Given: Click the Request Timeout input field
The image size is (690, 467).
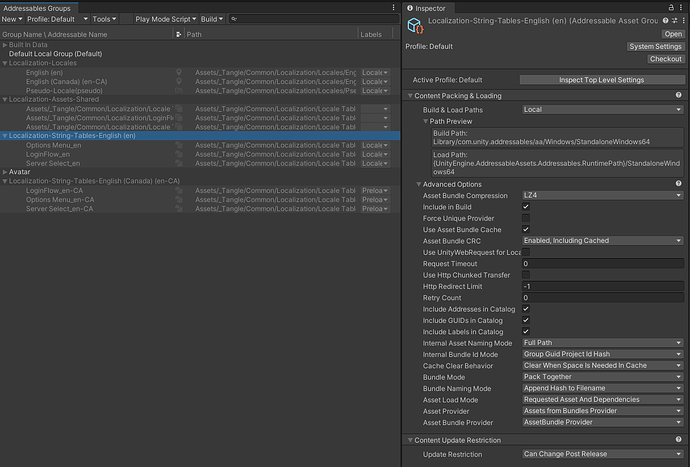Looking at the screenshot, I should pos(602,264).
